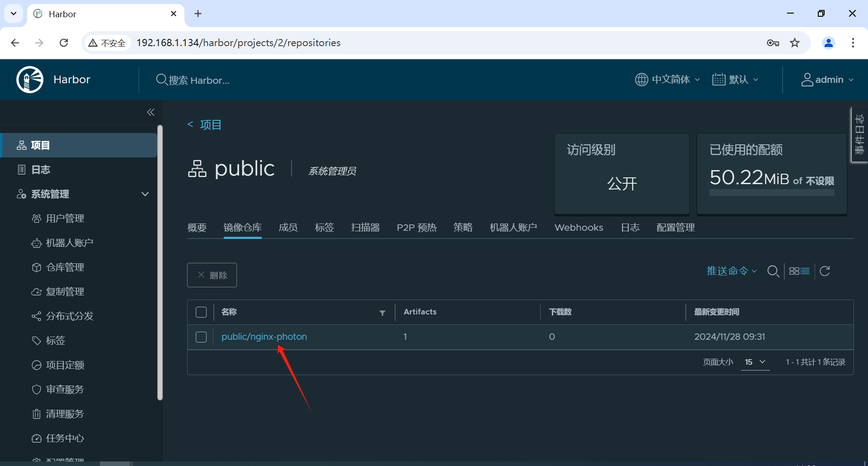The height and width of the screenshot is (466, 868).
Task: Tick the select-all checkbox in table header
Action: point(201,312)
